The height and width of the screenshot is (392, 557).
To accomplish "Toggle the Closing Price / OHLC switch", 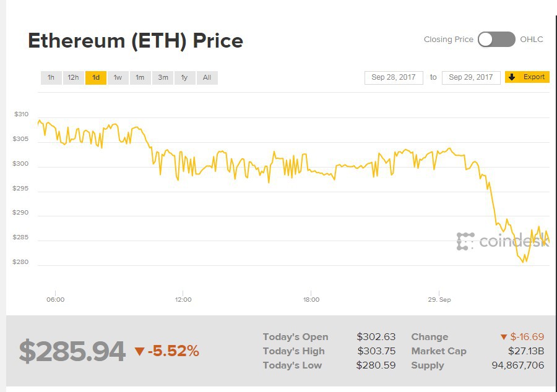I will (496, 40).
